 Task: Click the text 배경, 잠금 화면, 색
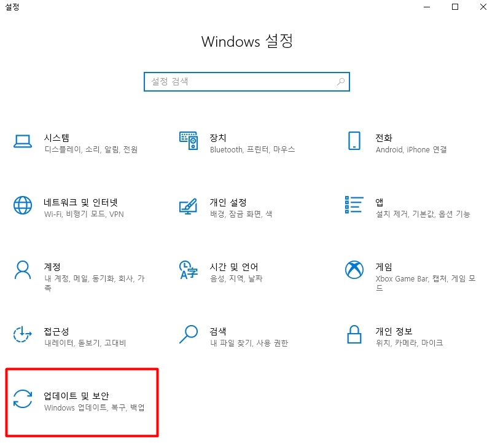coord(241,214)
